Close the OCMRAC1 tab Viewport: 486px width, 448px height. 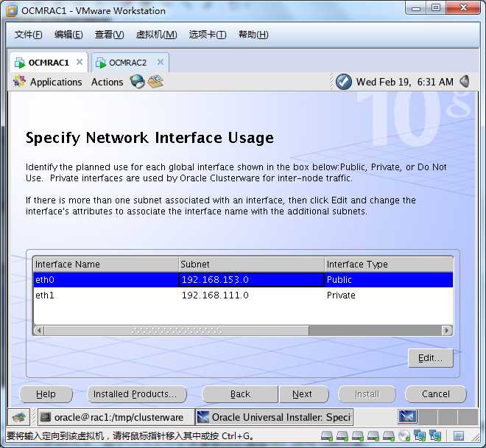tap(80, 62)
